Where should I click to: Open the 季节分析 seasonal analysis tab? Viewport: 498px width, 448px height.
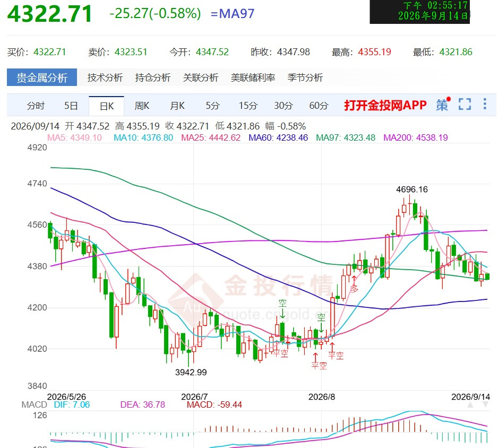[305, 77]
